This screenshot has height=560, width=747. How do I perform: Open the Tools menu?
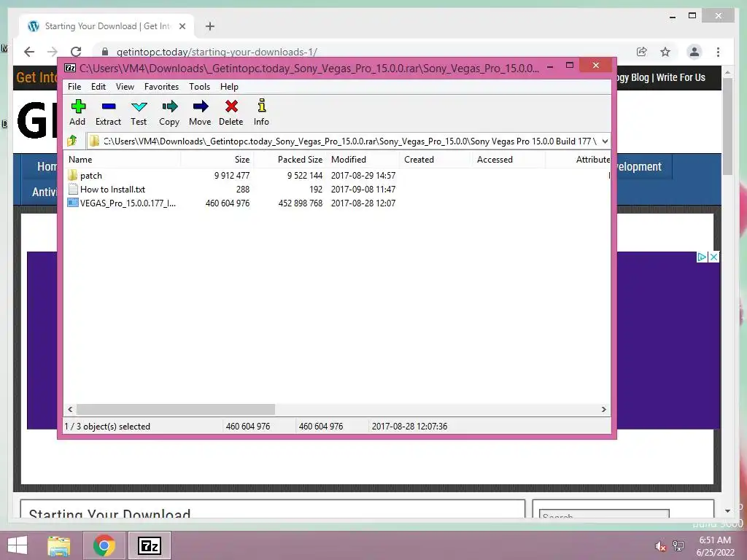[x=200, y=87]
